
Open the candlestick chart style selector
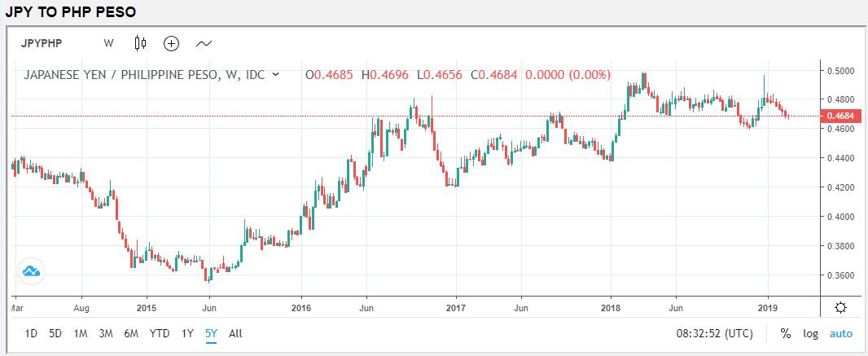click(140, 43)
